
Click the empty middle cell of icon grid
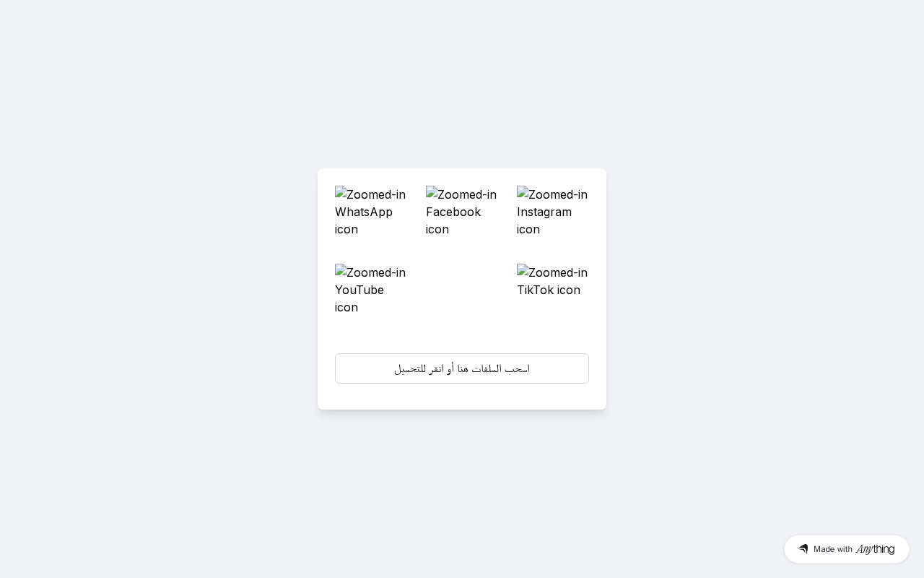(x=462, y=290)
